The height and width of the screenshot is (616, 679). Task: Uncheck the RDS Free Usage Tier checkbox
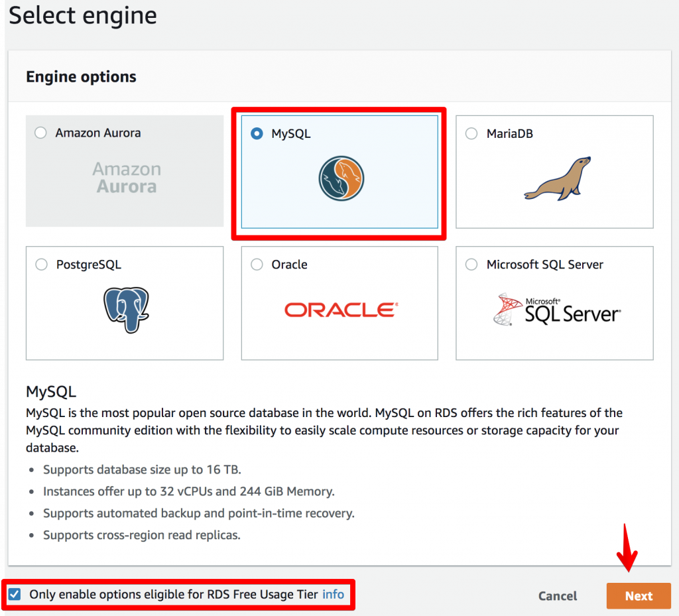pyautogui.click(x=15, y=594)
